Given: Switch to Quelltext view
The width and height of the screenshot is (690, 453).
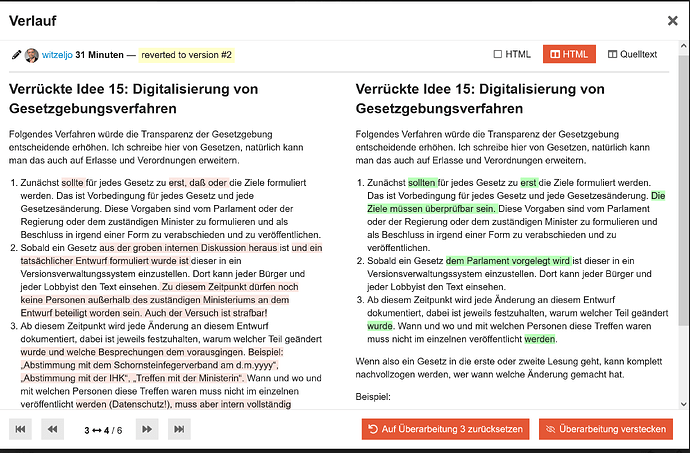Looking at the screenshot, I should pyautogui.click(x=632, y=54).
